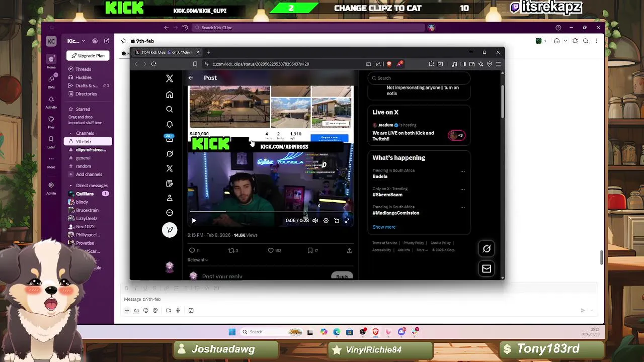The height and width of the screenshot is (362, 644).
Task: Open X Explore search icon in sidebar
Action: (170, 109)
